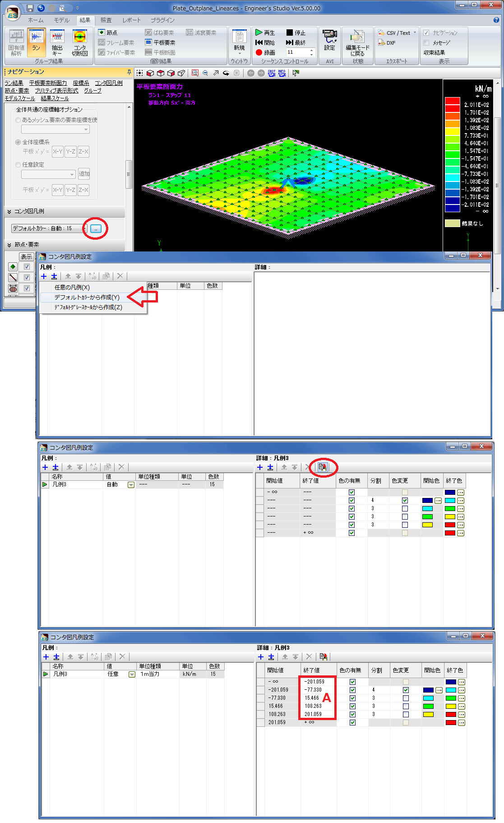Click the ラン group result icon

[x=36, y=42]
